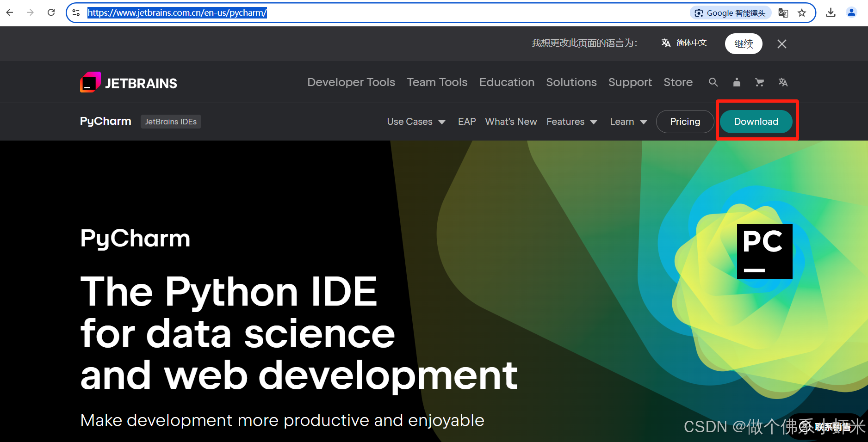Open Google Lens button in address bar
Image resolution: width=868 pixels, height=442 pixels.
point(731,13)
